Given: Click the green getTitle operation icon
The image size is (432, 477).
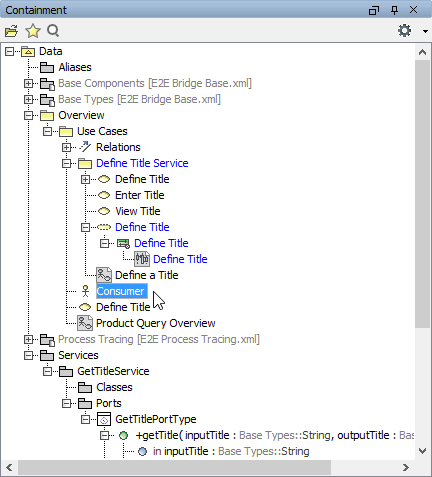Looking at the screenshot, I should (x=123, y=435).
